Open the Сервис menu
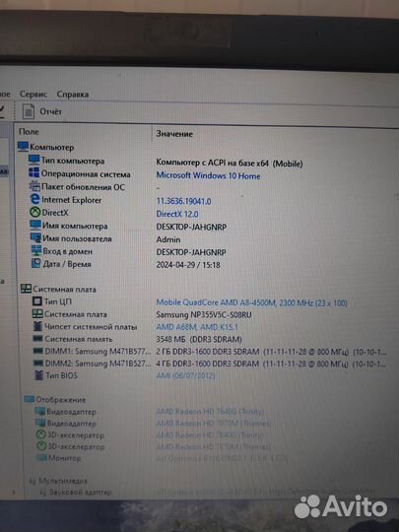The width and height of the screenshot is (399, 532). coord(33,94)
